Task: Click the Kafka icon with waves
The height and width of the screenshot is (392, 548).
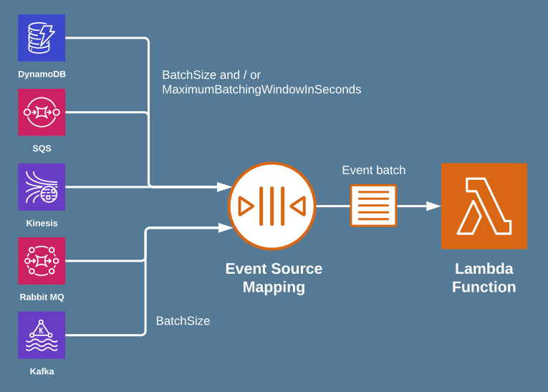Action: [x=42, y=335]
